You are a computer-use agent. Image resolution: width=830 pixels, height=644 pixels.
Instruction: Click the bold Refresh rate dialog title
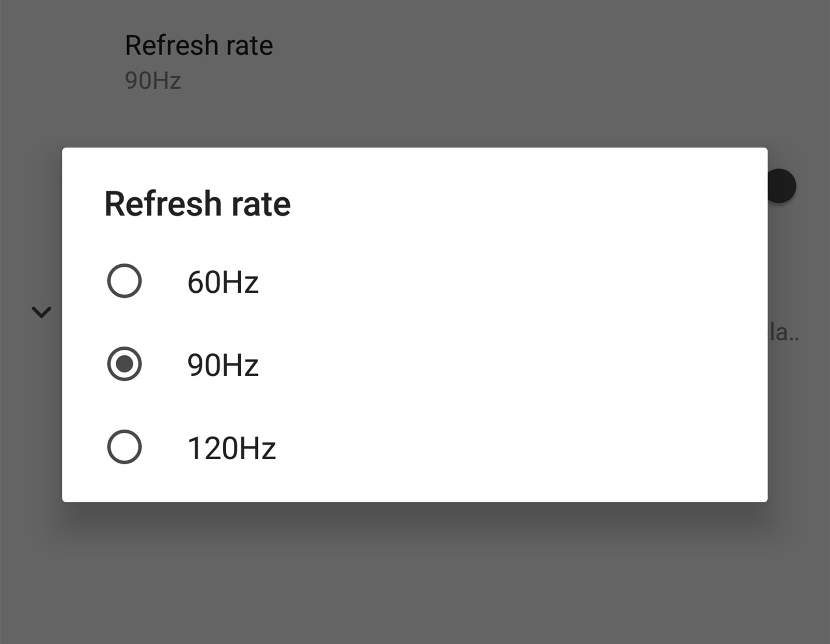tap(198, 203)
